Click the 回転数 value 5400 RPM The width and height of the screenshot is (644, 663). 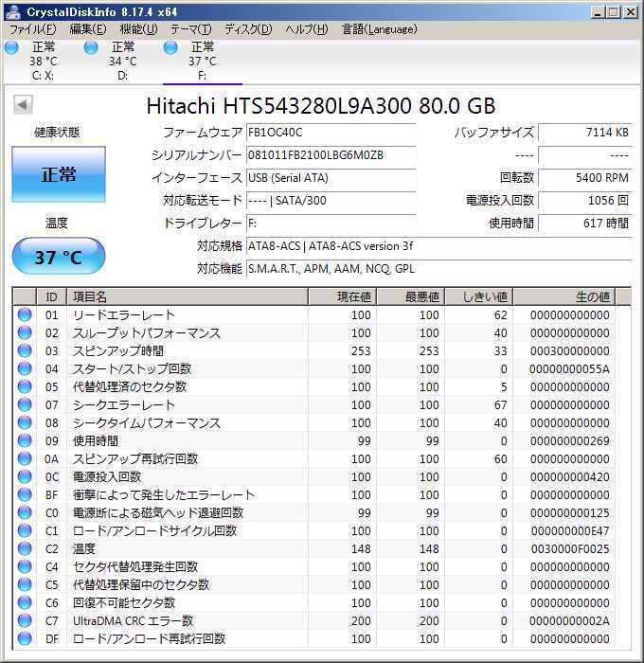pyautogui.click(x=585, y=178)
